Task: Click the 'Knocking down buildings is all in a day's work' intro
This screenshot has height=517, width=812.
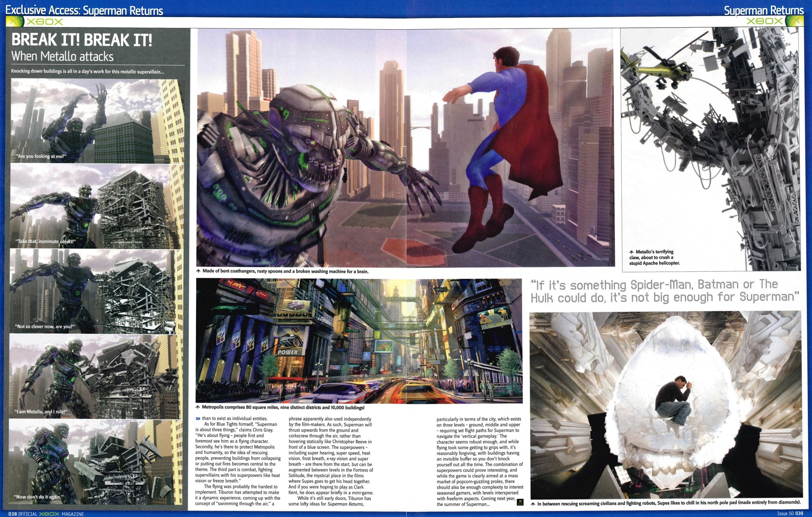Action: [x=88, y=72]
